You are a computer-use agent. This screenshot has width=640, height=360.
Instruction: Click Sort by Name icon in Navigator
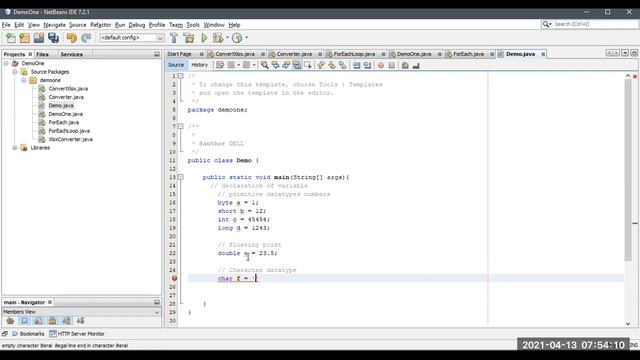[67, 321]
